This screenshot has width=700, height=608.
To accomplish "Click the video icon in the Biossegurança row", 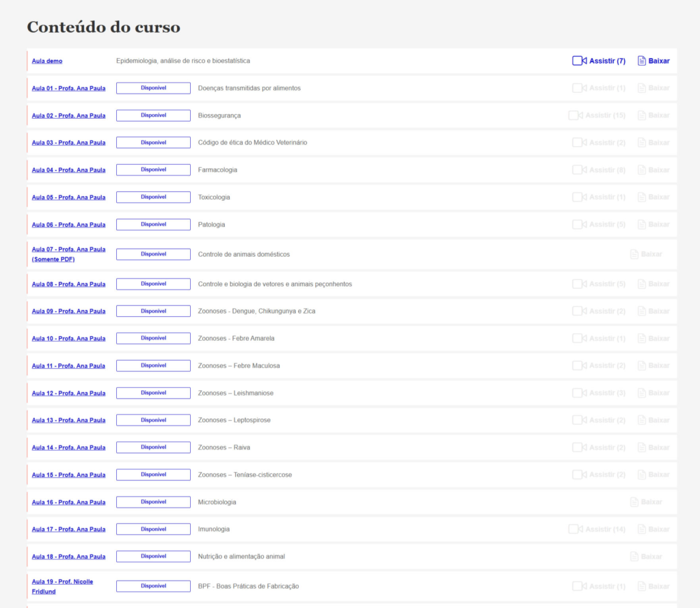I will (574, 115).
